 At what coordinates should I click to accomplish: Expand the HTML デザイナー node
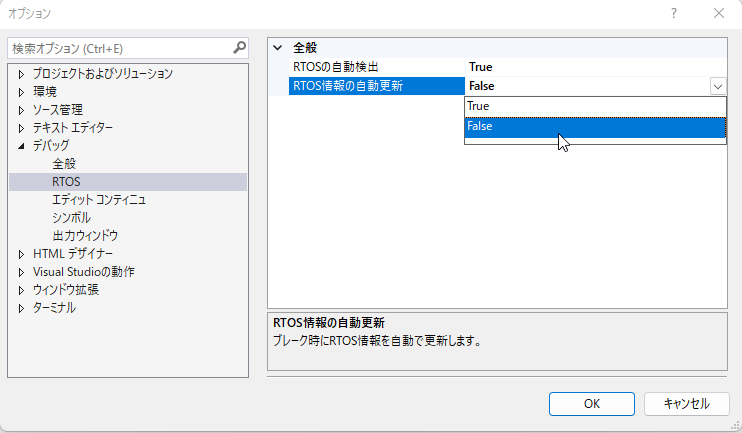21,254
